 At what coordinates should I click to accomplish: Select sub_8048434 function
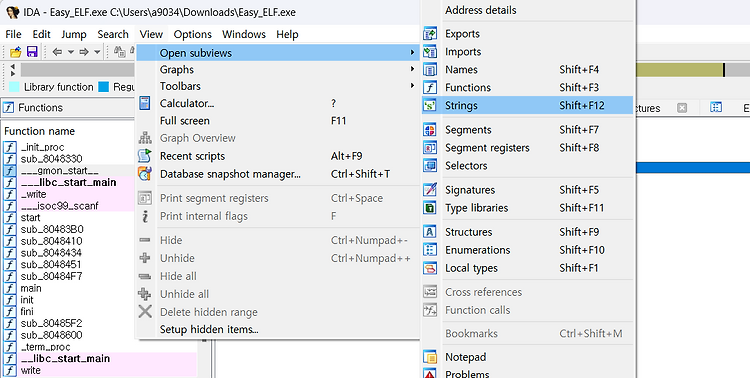pos(51,253)
